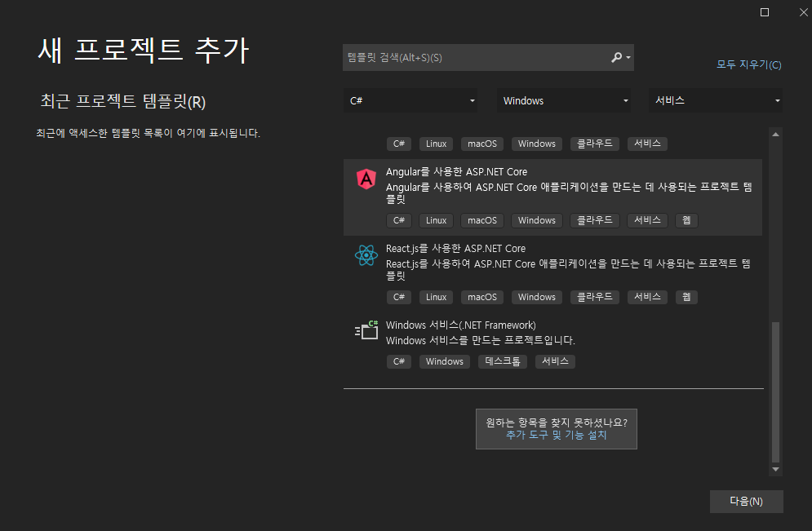Click the Angular project template icon
Screen dimensions: 812x531
click(x=366, y=178)
